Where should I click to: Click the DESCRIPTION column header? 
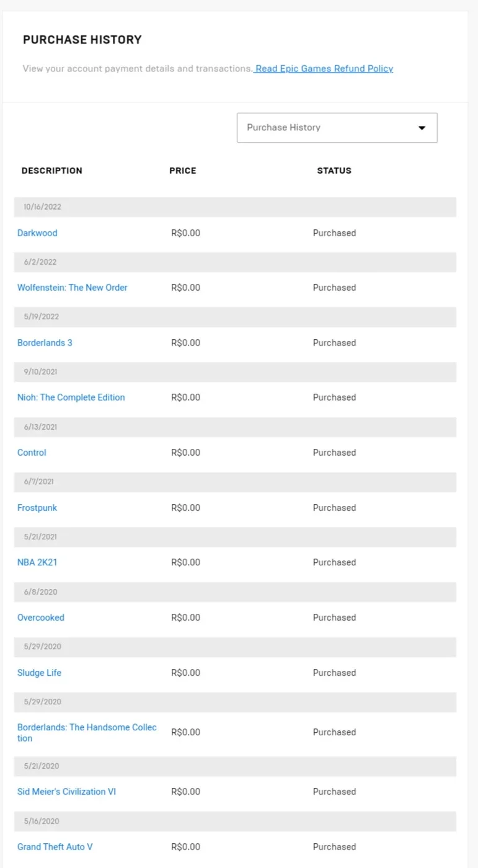click(52, 170)
